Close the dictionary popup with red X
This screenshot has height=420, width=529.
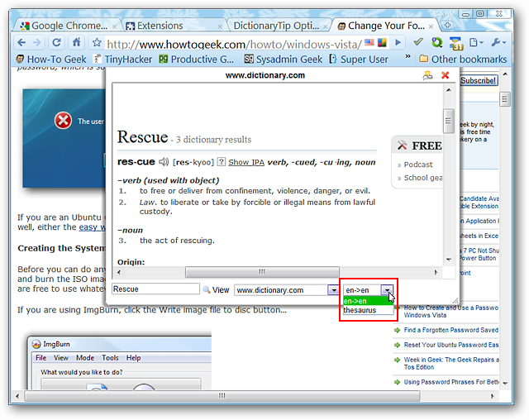(x=446, y=75)
